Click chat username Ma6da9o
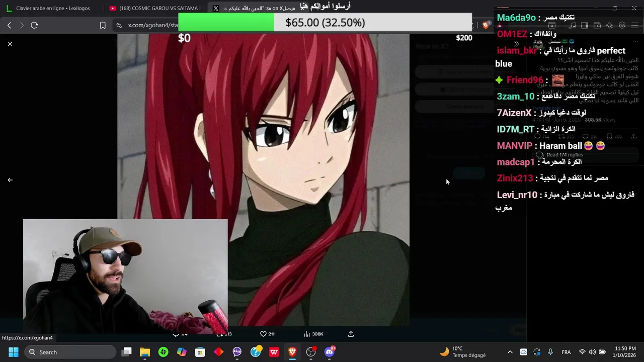The height and width of the screenshot is (362, 644). pyautogui.click(x=516, y=18)
